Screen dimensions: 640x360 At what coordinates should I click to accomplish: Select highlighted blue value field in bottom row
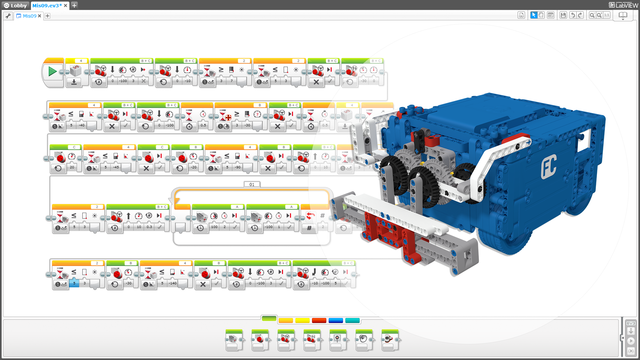tap(74, 282)
